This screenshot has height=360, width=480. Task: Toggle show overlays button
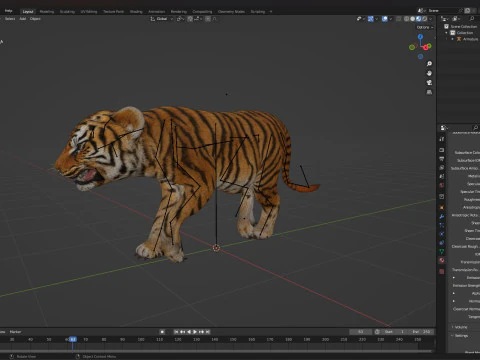[385, 19]
